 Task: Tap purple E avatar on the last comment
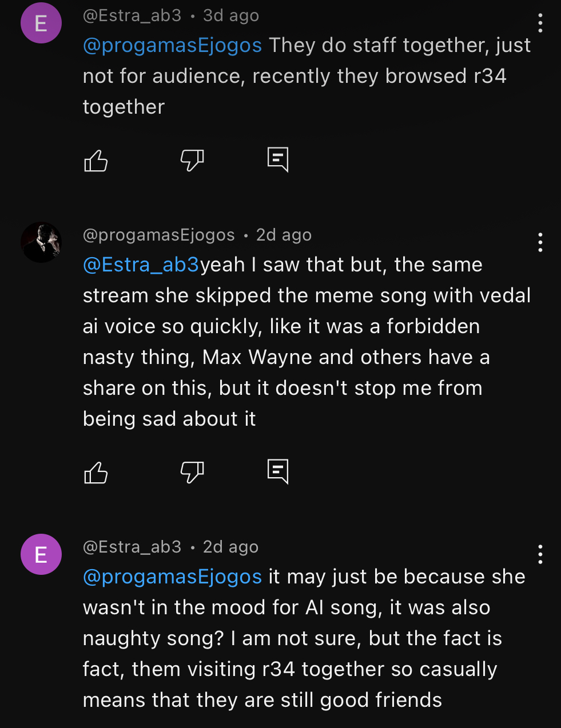pyautogui.click(x=41, y=554)
